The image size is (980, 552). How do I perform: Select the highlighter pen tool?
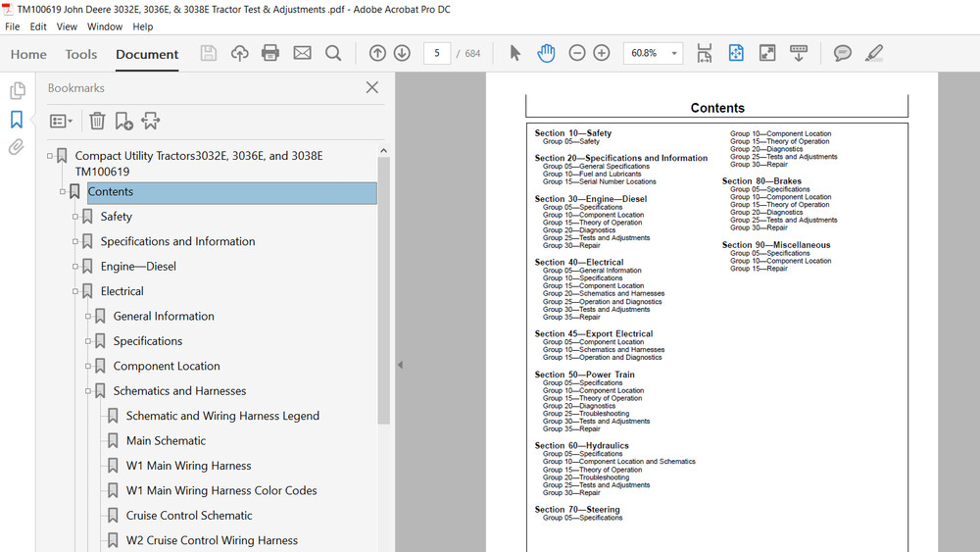point(874,53)
